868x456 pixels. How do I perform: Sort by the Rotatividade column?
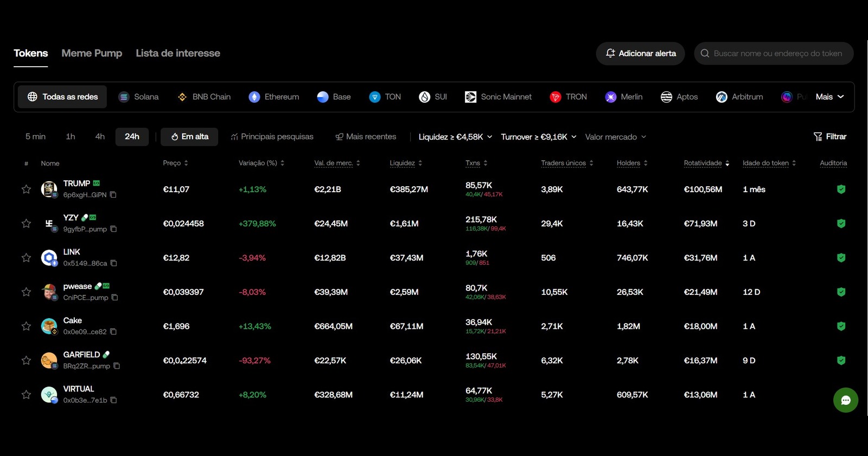(706, 163)
